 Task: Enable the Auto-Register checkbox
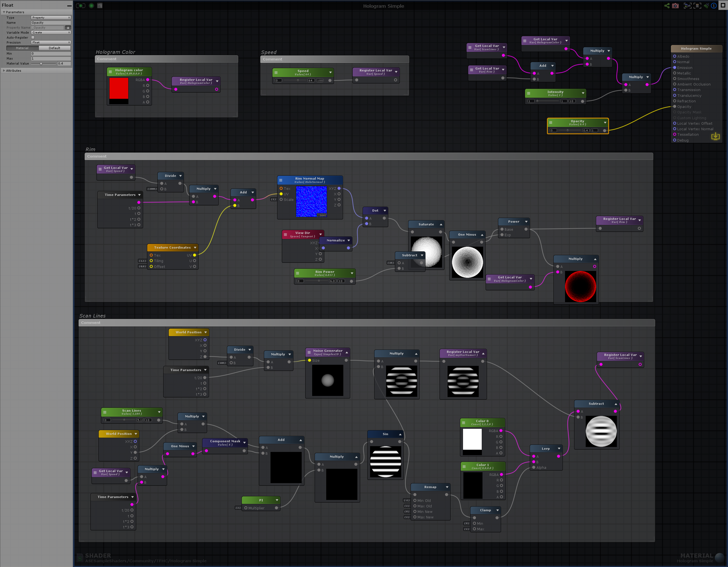tap(33, 38)
